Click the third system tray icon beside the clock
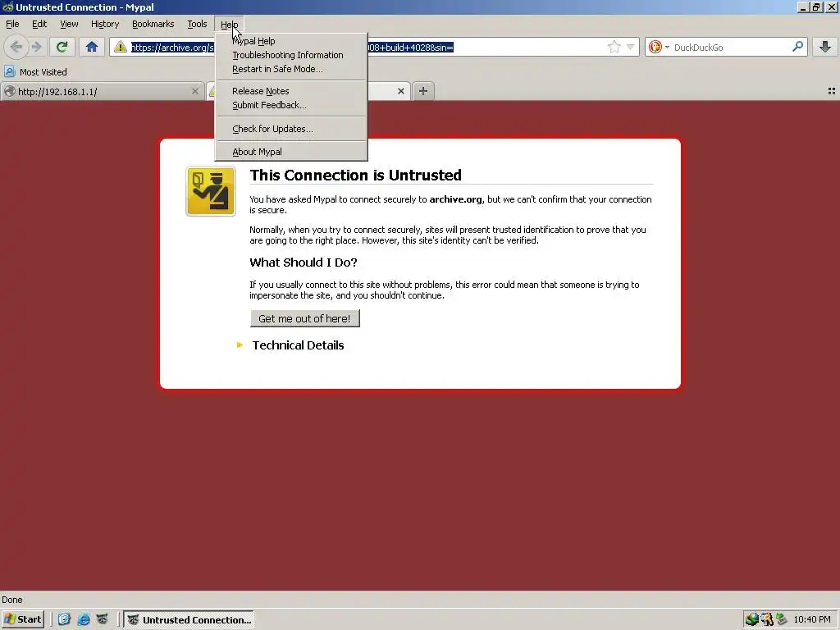 782,619
